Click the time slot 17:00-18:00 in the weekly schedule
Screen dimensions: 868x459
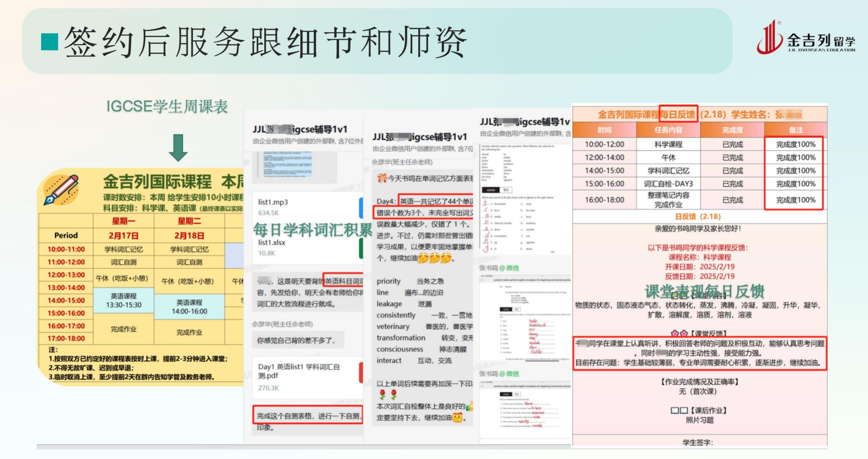[x=66, y=338]
